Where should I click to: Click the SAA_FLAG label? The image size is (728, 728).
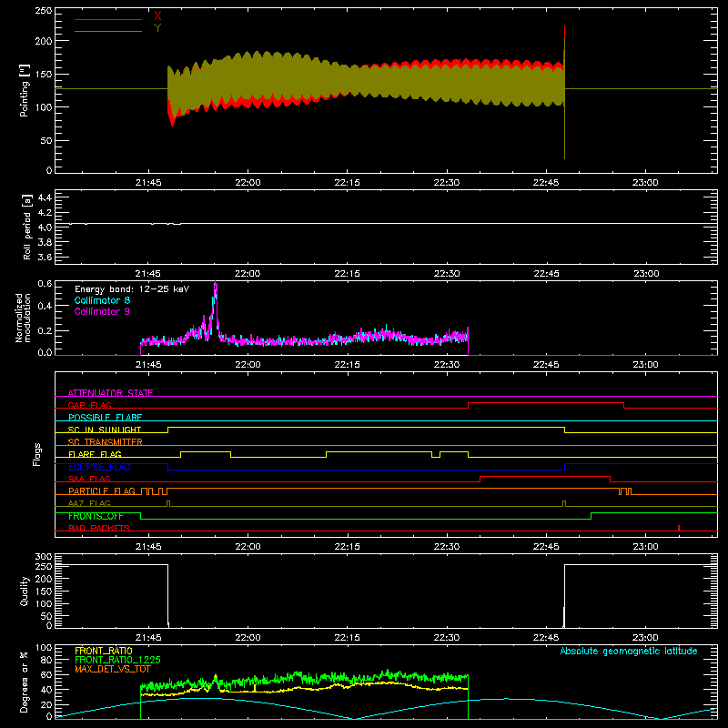coord(89,479)
